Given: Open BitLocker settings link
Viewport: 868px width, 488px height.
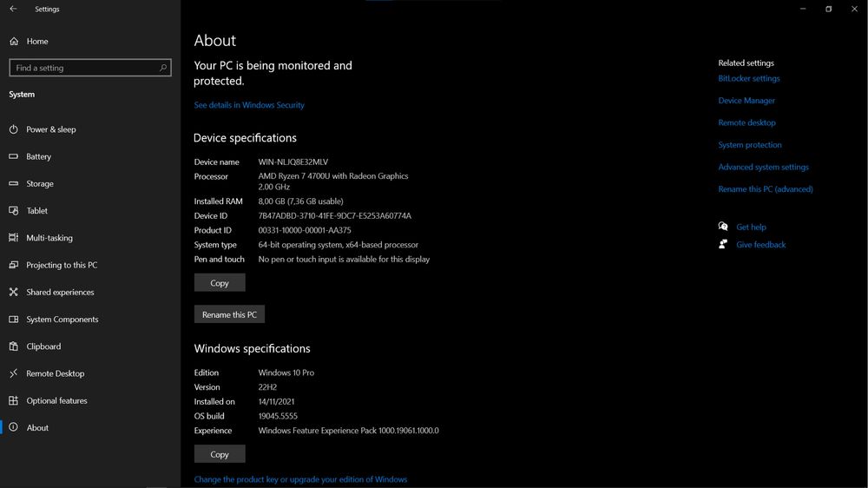Looking at the screenshot, I should (x=749, y=78).
